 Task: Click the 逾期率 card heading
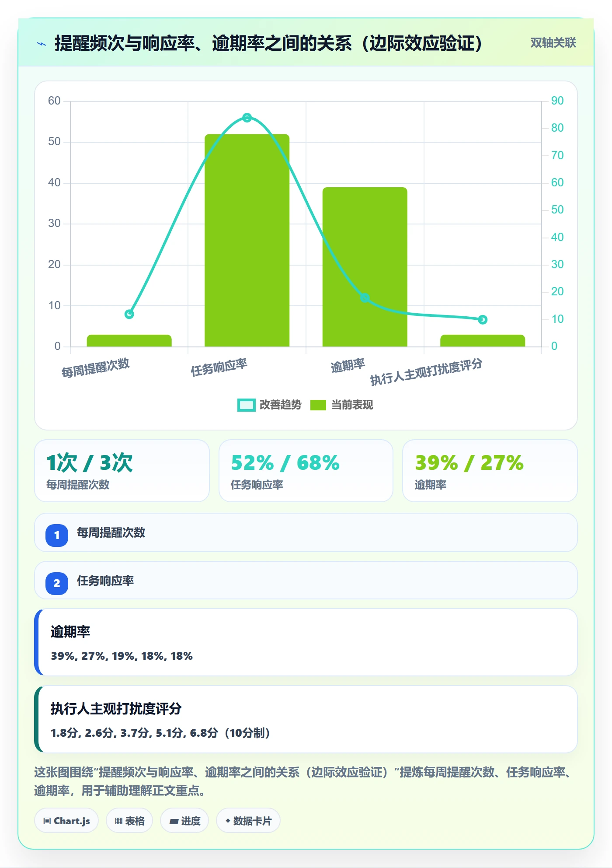coord(70,631)
